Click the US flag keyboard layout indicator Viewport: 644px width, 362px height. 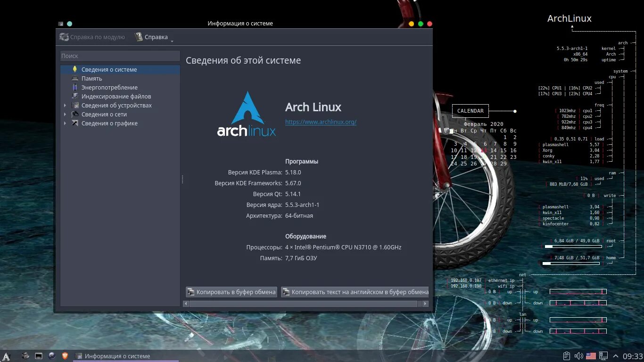pos(591,356)
